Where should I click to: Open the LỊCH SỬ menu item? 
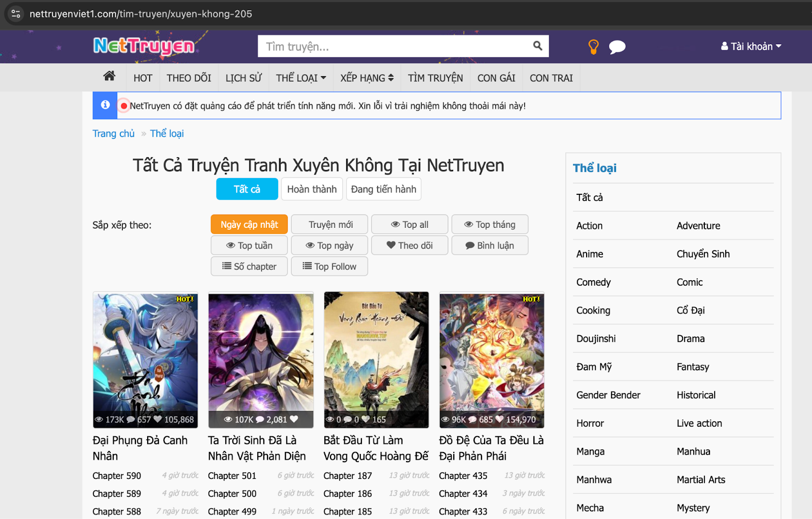point(244,78)
